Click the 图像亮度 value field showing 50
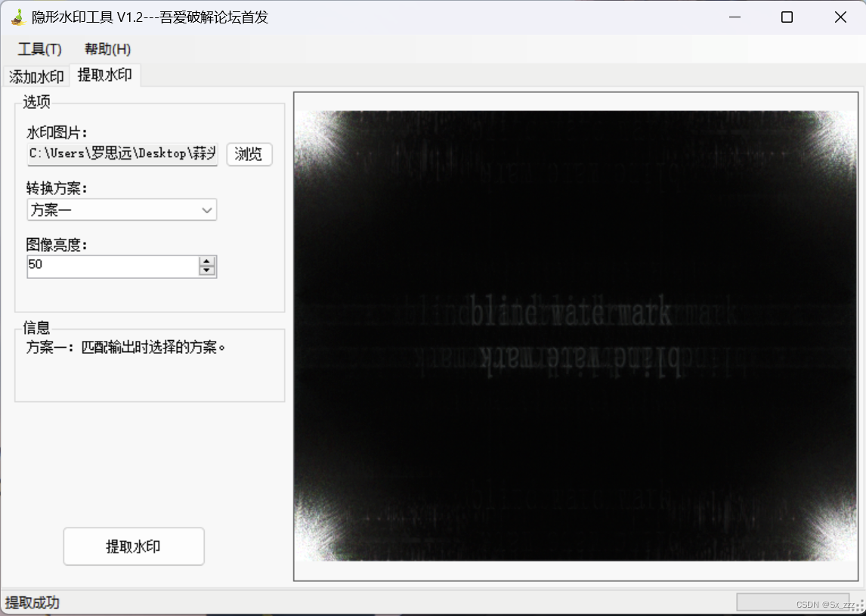Image resolution: width=866 pixels, height=616 pixels. tap(113, 266)
